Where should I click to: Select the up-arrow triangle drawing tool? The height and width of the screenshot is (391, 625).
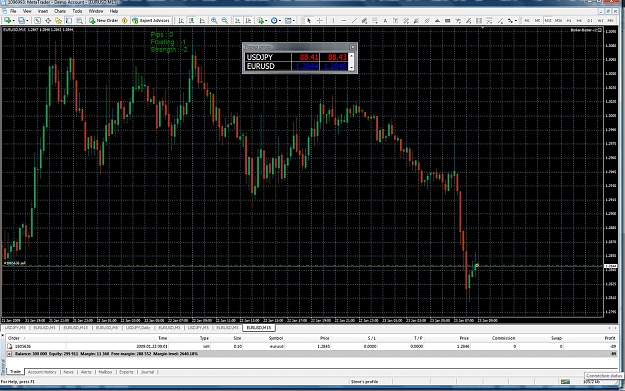point(437,20)
